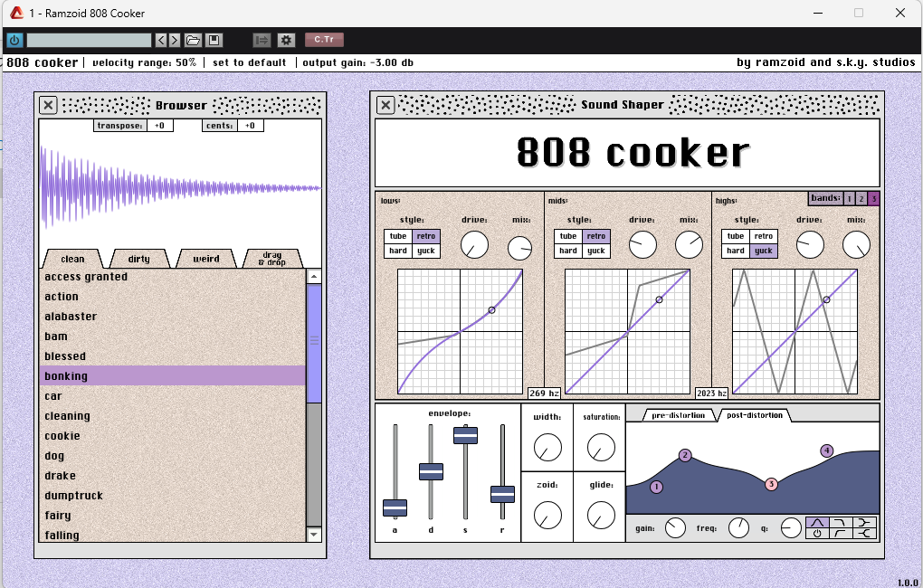This screenshot has height=588, width=923.
Task: Click the envelope decay slider handle
Action: 431,472
